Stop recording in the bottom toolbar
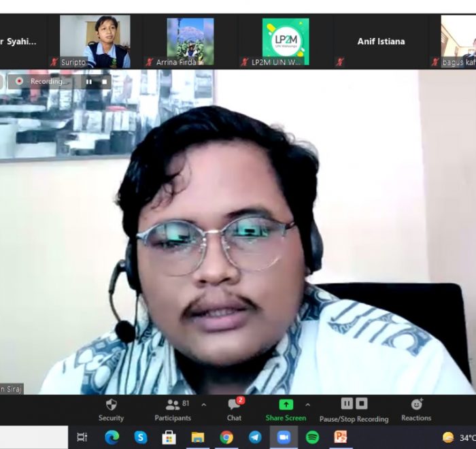Viewport: 476px width, 449px height. [362, 403]
